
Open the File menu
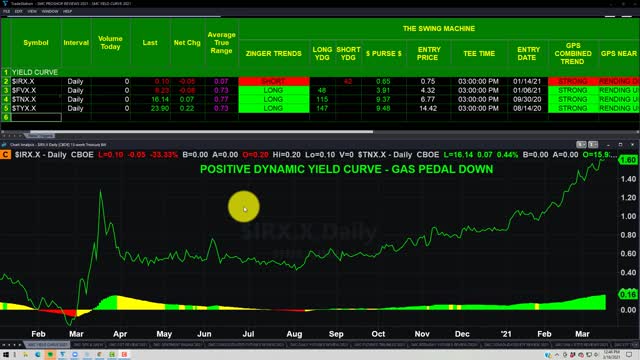(x=7, y=11)
